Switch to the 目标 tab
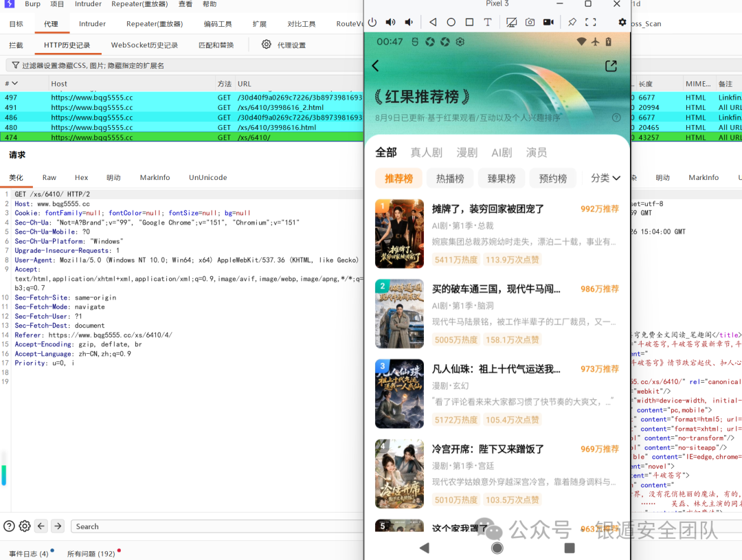742x560 pixels. tap(16, 23)
